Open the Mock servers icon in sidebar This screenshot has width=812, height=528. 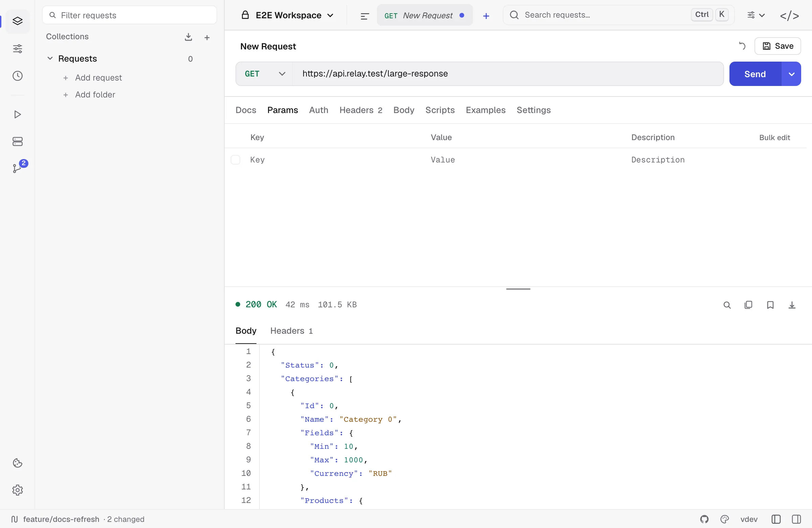tap(17, 141)
